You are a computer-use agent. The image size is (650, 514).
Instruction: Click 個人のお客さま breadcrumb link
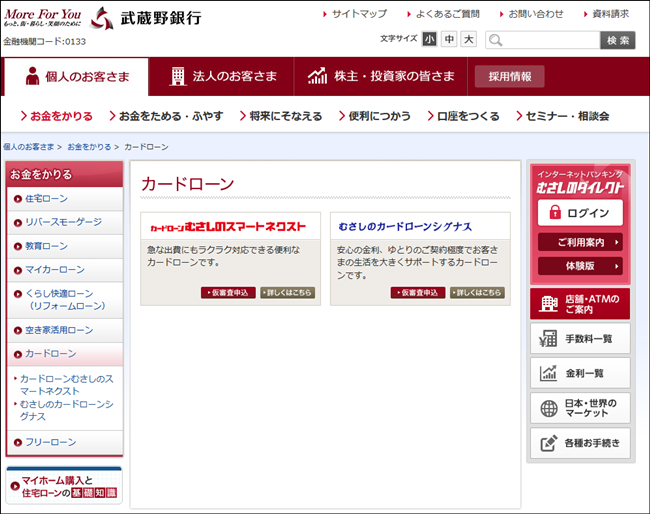coord(29,147)
